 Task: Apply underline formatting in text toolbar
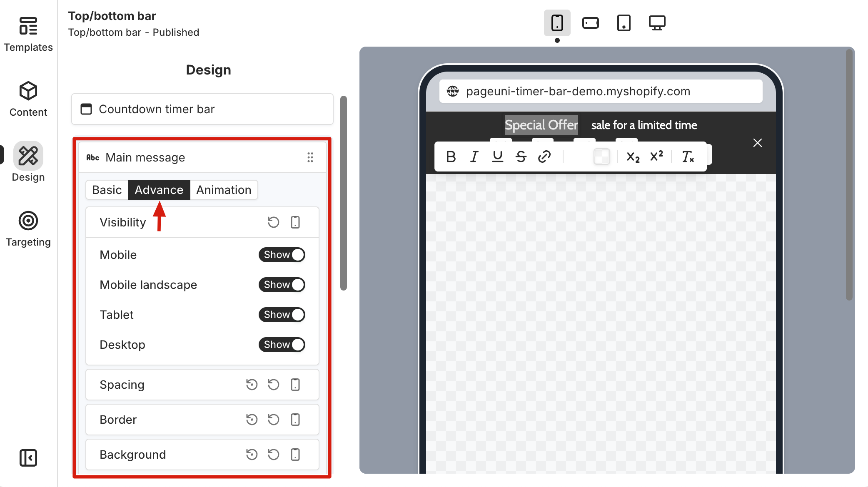coord(498,157)
